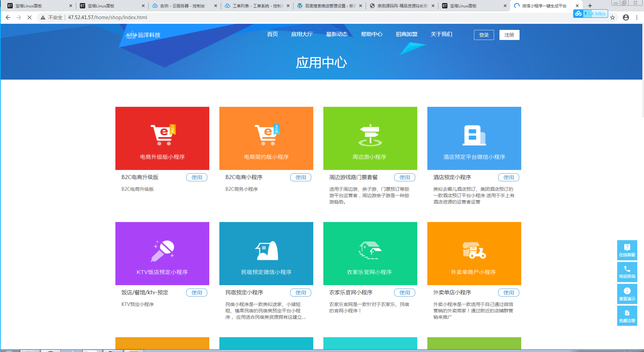This screenshot has width=644, height=352.
Task: Click the 查看演示 view demo icon
Action: coord(627,294)
